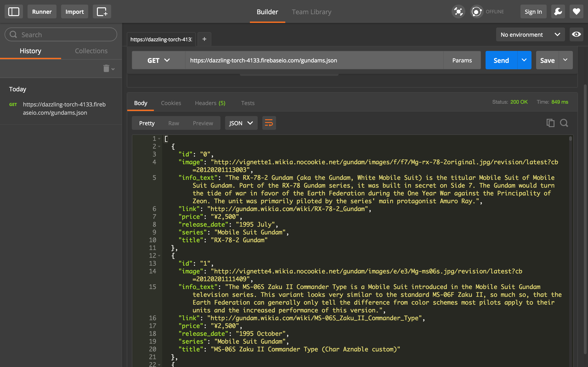This screenshot has height=367, width=588.
Task: Open settings wrench icon
Action: [558, 12]
